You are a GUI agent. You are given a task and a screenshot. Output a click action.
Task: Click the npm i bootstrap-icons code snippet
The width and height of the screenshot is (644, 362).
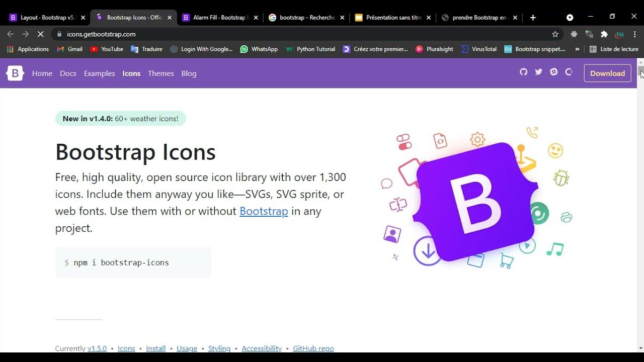click(x=133, y=262)
